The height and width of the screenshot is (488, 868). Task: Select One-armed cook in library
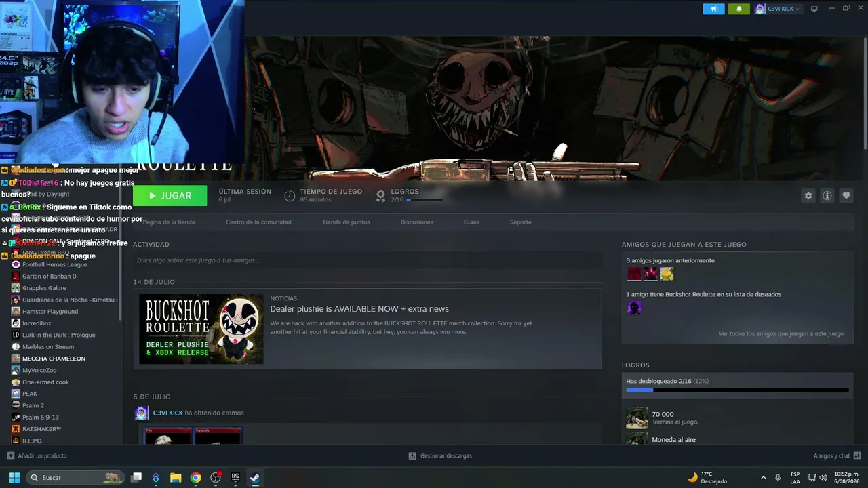[x=45, y=382]
